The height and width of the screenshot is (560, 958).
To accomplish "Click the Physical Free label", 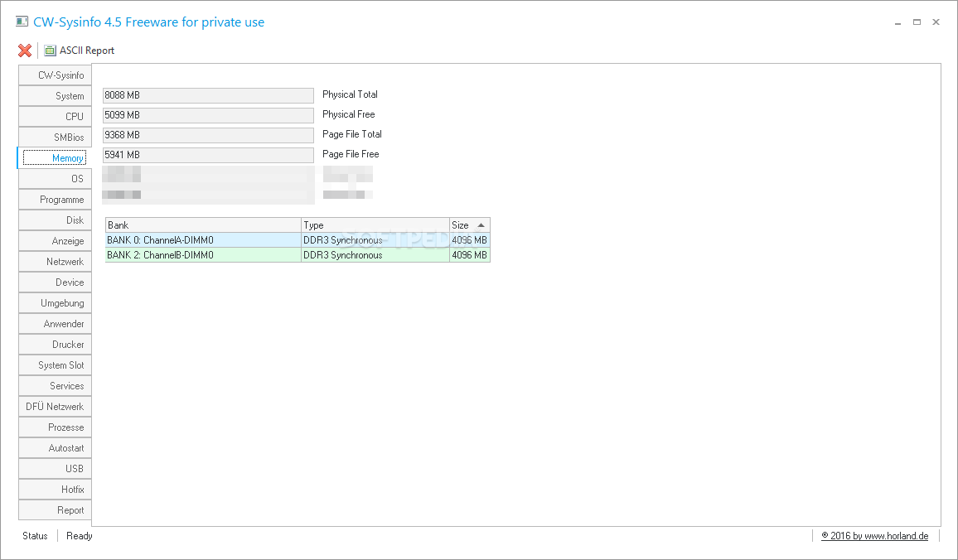I will 349,114.
